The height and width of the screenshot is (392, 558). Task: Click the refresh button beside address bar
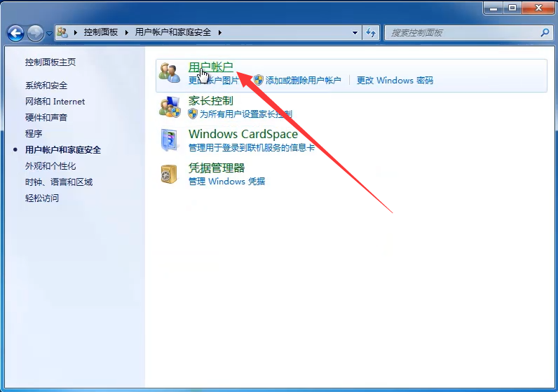tap(372, 33)
